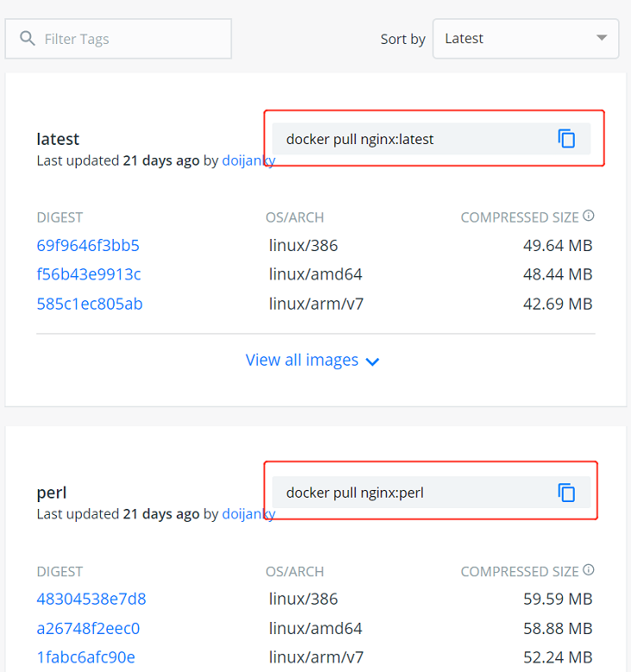Expand View all images for latest tag
This screenshot has height=672, width=631.
click(x=302, y=361)
